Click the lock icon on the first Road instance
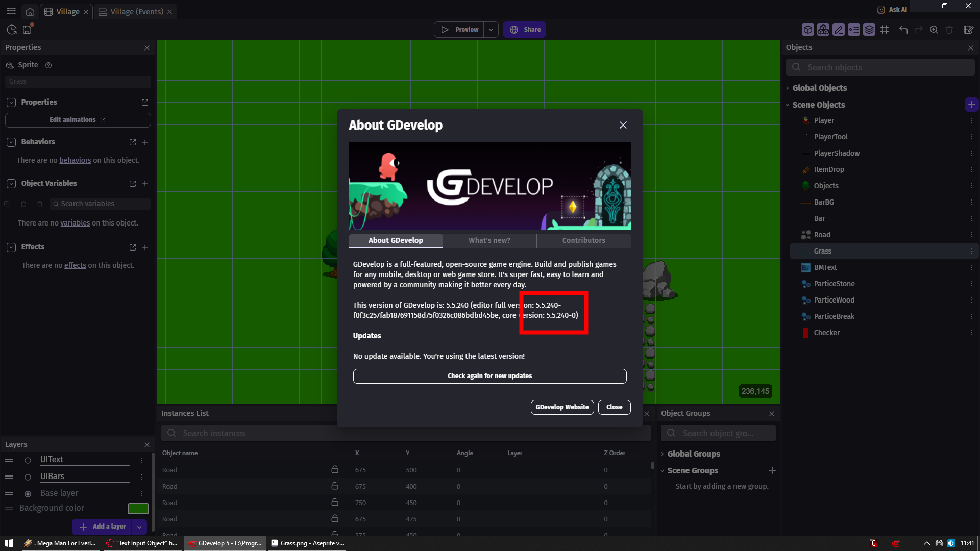980x551 pixels. pyautogui.click(x=335, y=470)
